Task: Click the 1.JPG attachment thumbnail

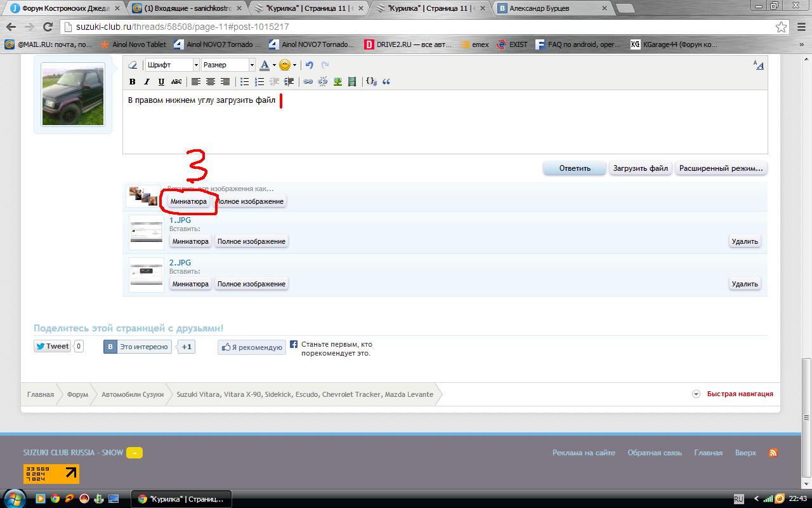Action: 146,232
